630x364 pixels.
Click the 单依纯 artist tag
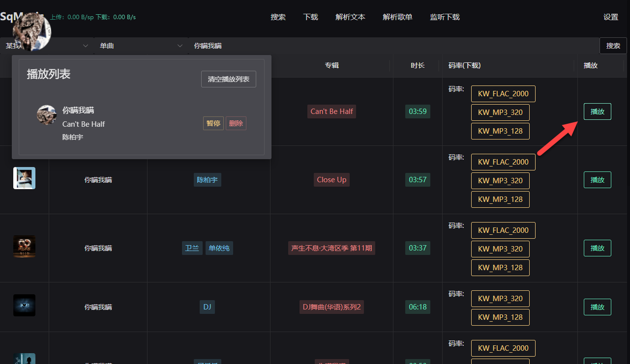coord(219,248)
